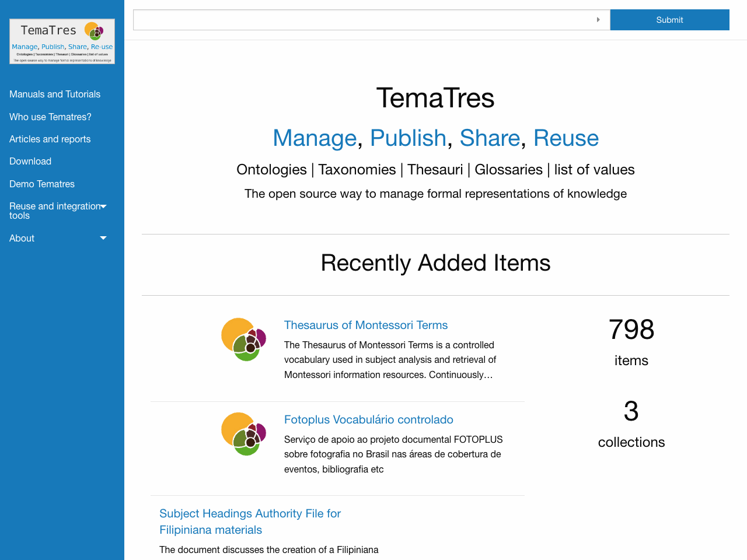
Task: Click the logo thumbnail beside Fotoplus Vocabulário controlado
Action: 243,434
